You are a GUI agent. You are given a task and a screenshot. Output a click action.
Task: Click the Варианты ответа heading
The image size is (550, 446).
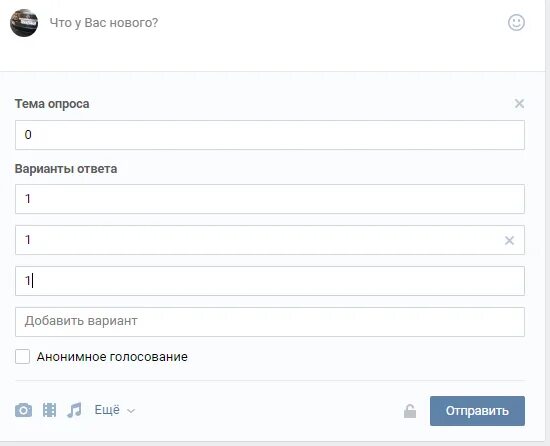tap(66, 169)
